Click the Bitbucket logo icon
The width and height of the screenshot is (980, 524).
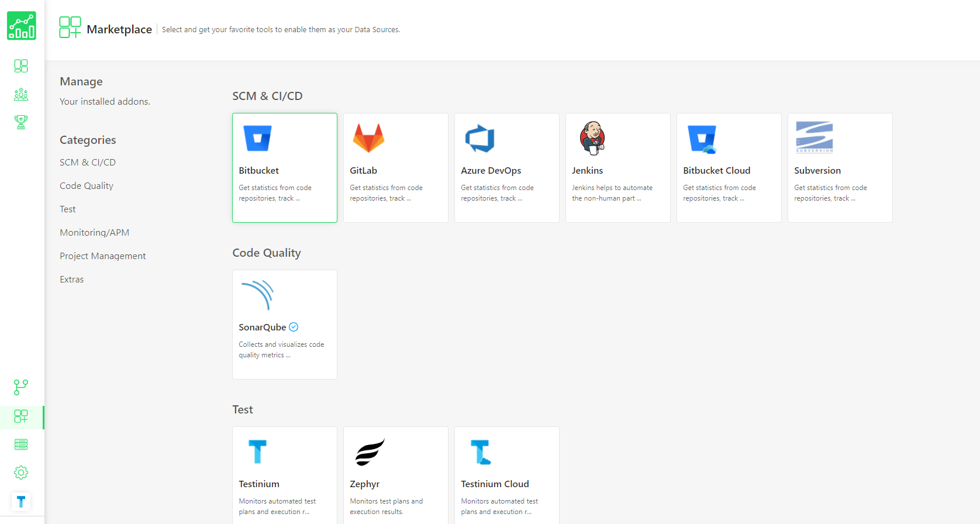point(258,138)
